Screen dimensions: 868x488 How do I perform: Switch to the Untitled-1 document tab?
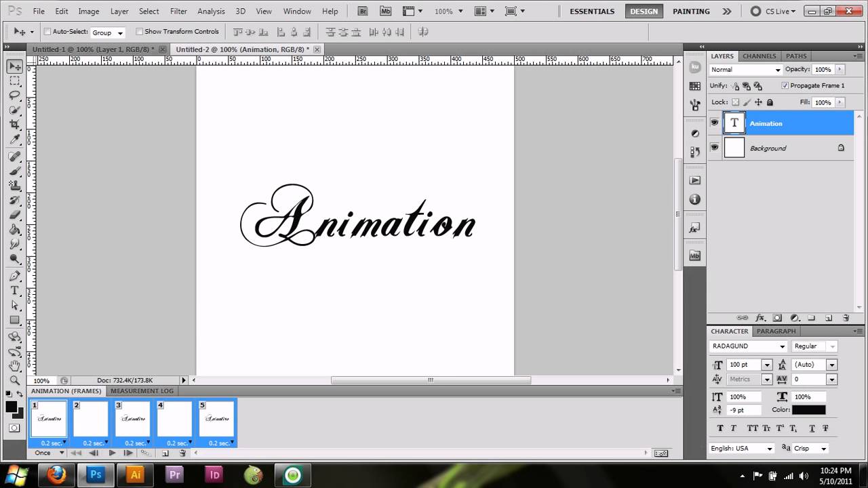coord(94,49)
